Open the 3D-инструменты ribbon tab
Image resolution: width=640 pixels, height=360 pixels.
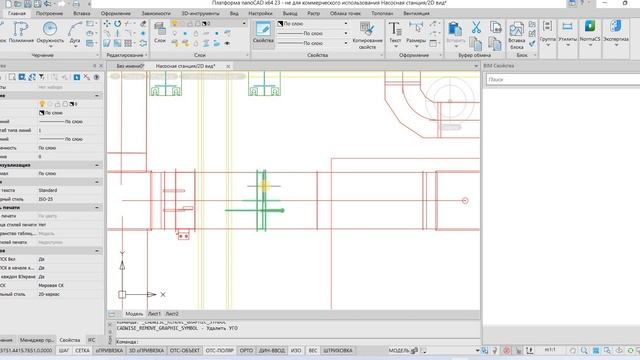point(200,13)
